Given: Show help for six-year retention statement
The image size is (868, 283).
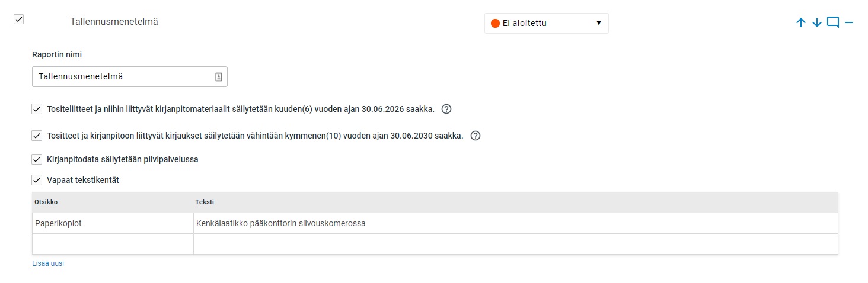Looking at the screenshot, I should coord(447,109).
